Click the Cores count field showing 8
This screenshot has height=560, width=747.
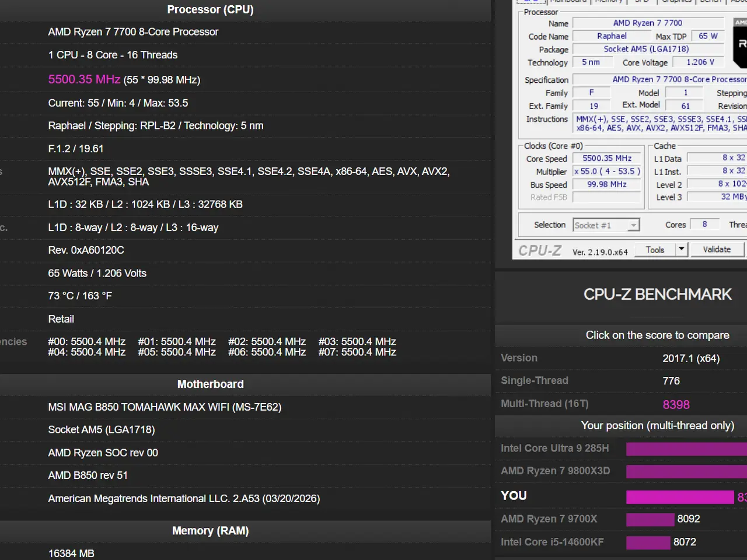click(x=704, y=225)
